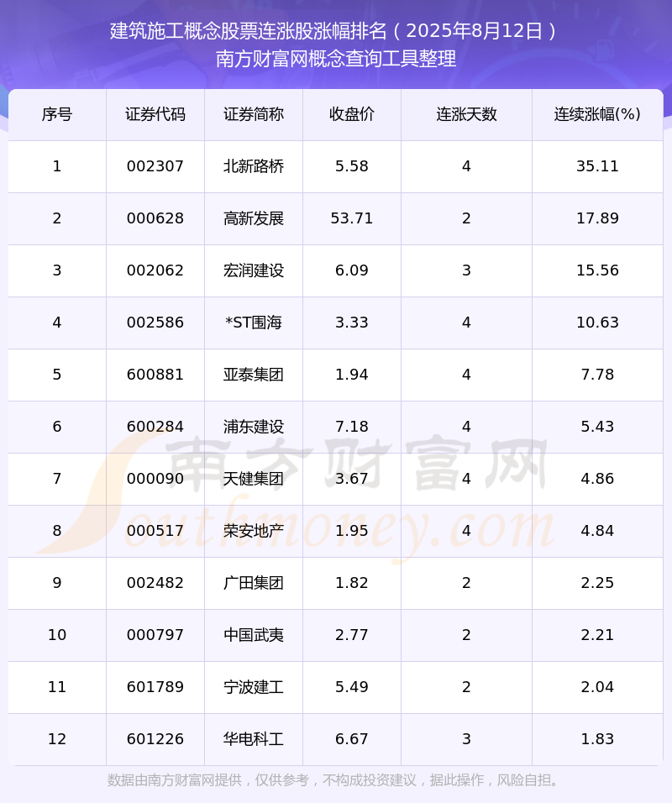Screen dimensions: 672x803
Task: Click the 2.21 gain value
Action: pyautogui.click(x=597, y=635)
